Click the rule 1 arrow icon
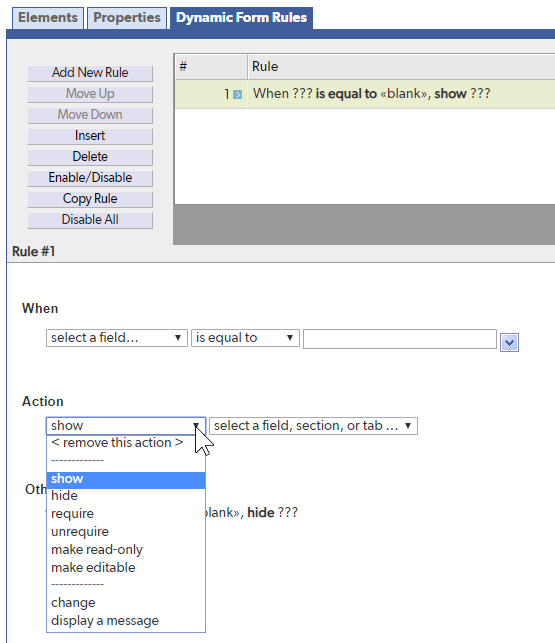Image resolution: width=555 pixels, height=643 pixels. click(x=237, y=95)
